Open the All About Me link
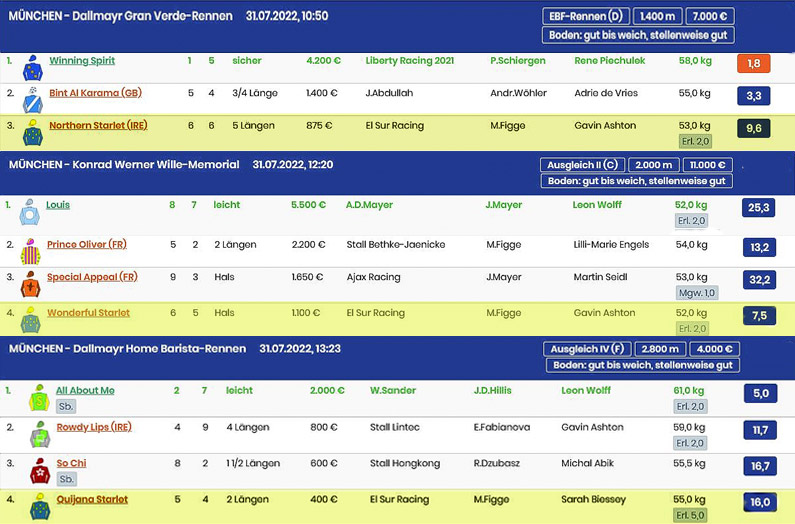Screen dimensions: 795x524 tap(85, 391)
